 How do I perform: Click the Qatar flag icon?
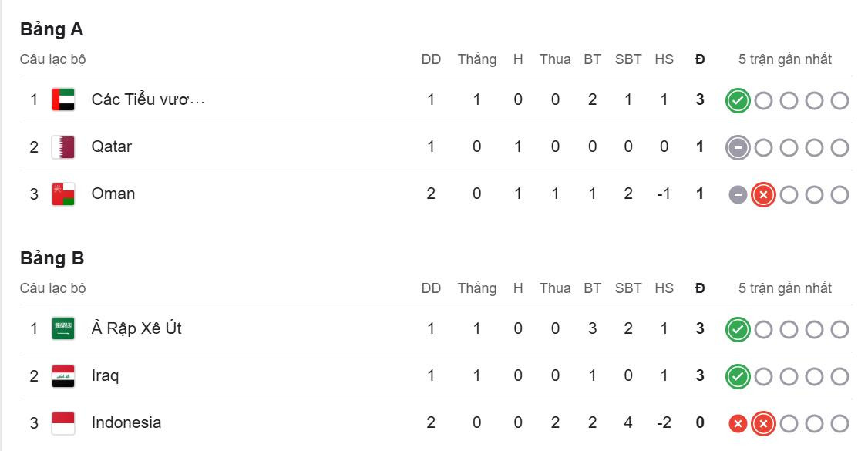[x=62, y=146]
